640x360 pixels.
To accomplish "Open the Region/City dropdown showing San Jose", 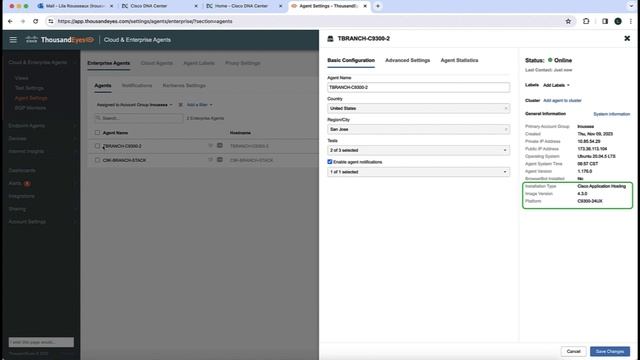I will point(418,129).
